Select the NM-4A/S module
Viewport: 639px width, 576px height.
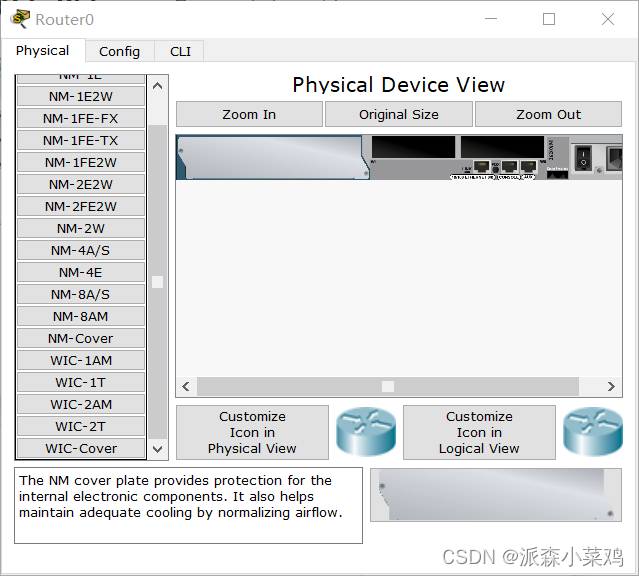click(81, 251)
